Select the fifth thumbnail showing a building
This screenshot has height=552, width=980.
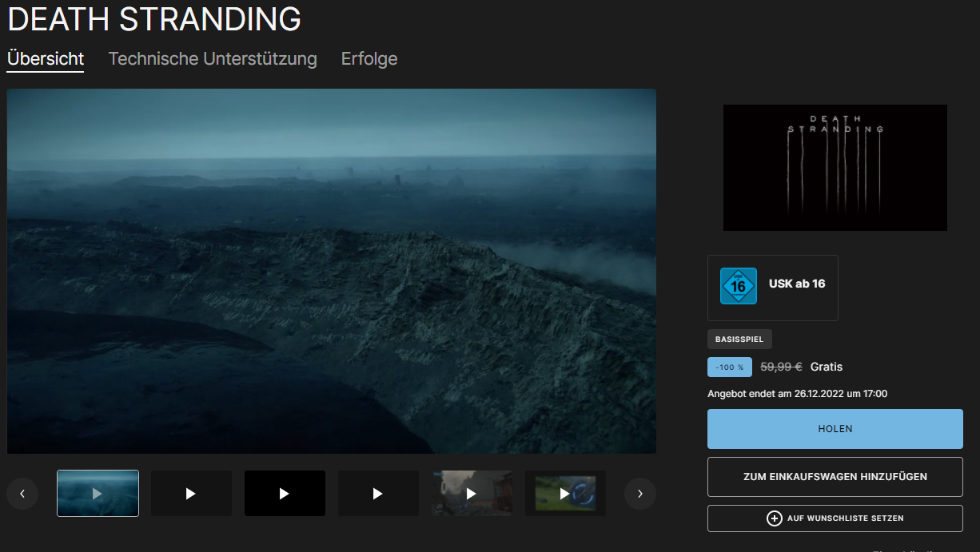pyautogui.click(x=472, y=494)
